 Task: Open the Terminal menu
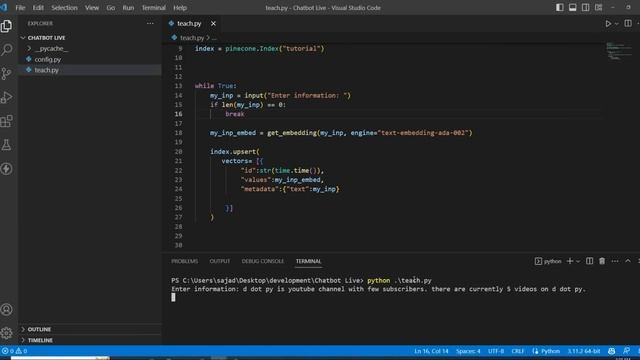153,8
